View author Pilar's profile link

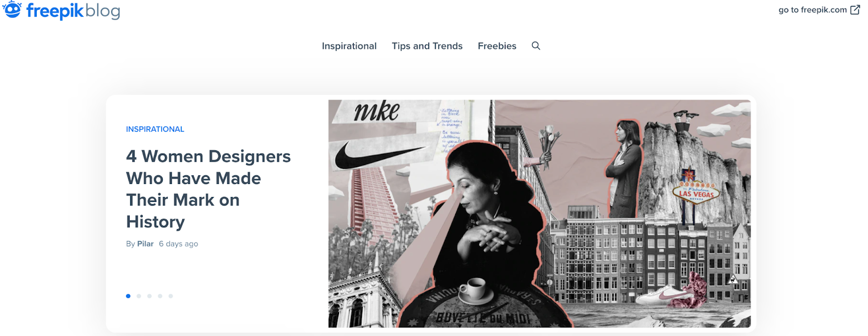pos(145,244)
